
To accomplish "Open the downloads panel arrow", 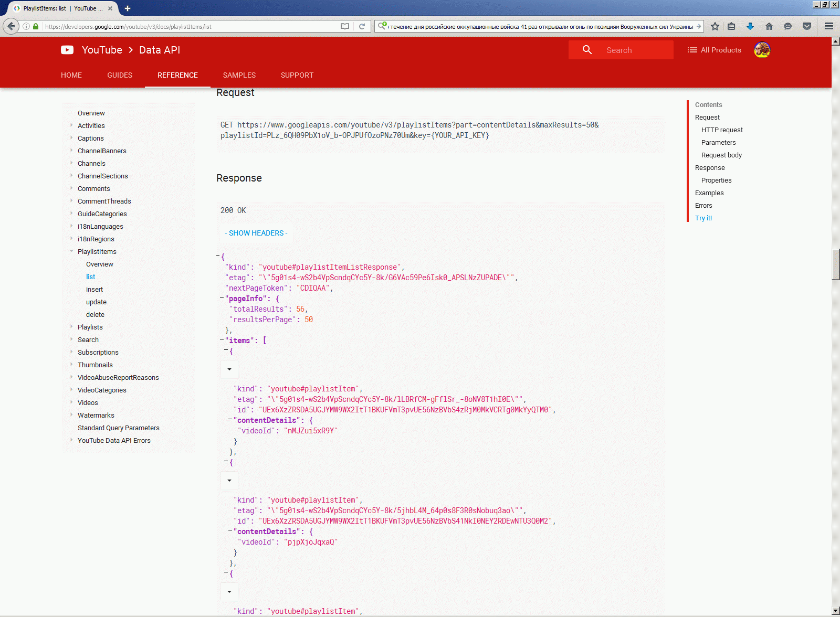I will point(750,26).
